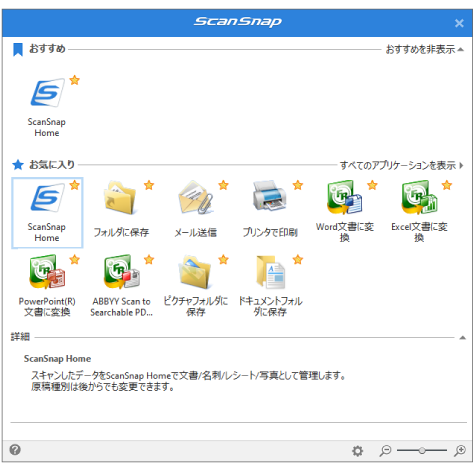Screen dimensions: 475x470
Task: Toggle favorite star for Word文書に変換
Action: [372, 185]
